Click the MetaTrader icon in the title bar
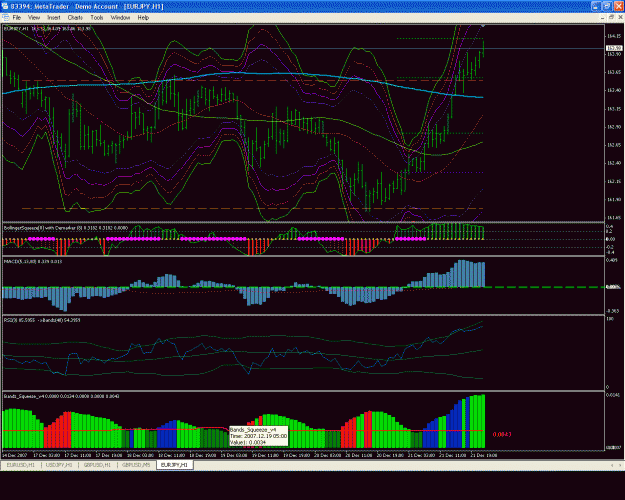 pyautogui.click(x=5, y=6)
